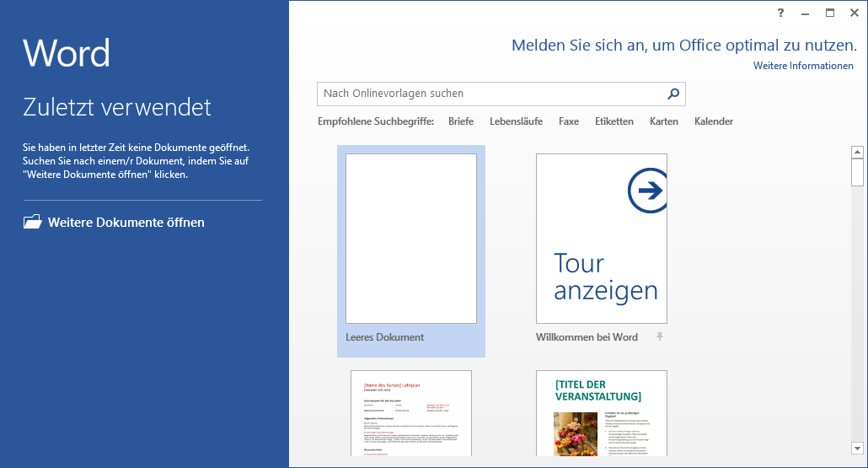Image resolution: width=868 pixels, height=468 pixels.
Task: Click the template list scroll-up arrow
Action: [857, 153]
